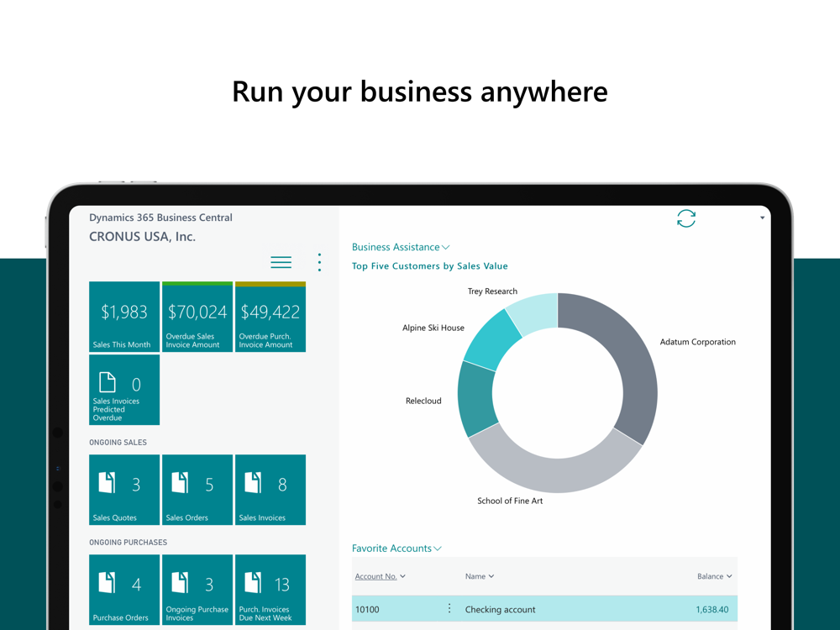
Task: Open the Sales This Month tile
Action: coord(124,317)
